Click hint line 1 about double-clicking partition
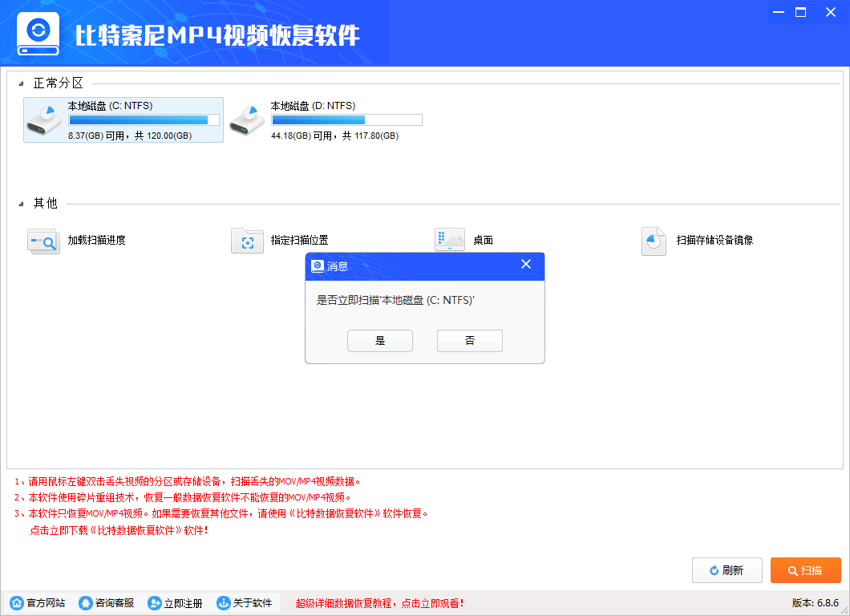Viewport: 850px width, 616px height. 188,481
